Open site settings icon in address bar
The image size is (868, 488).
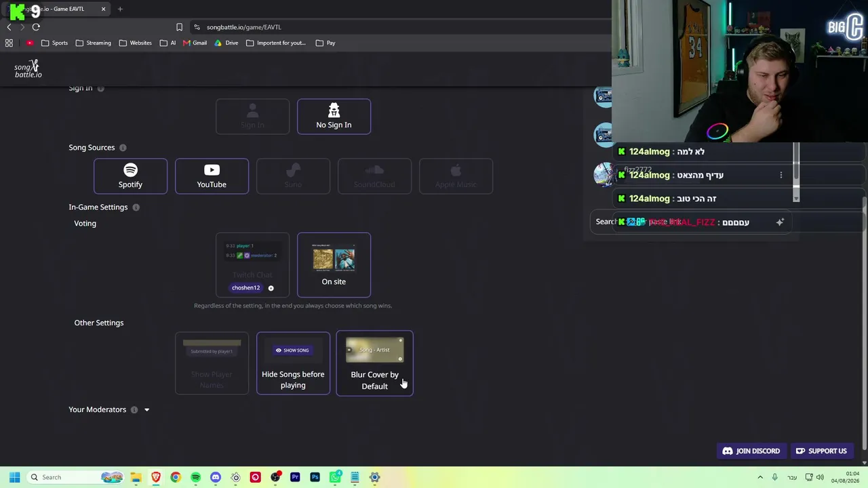click(x=197, y=27)
